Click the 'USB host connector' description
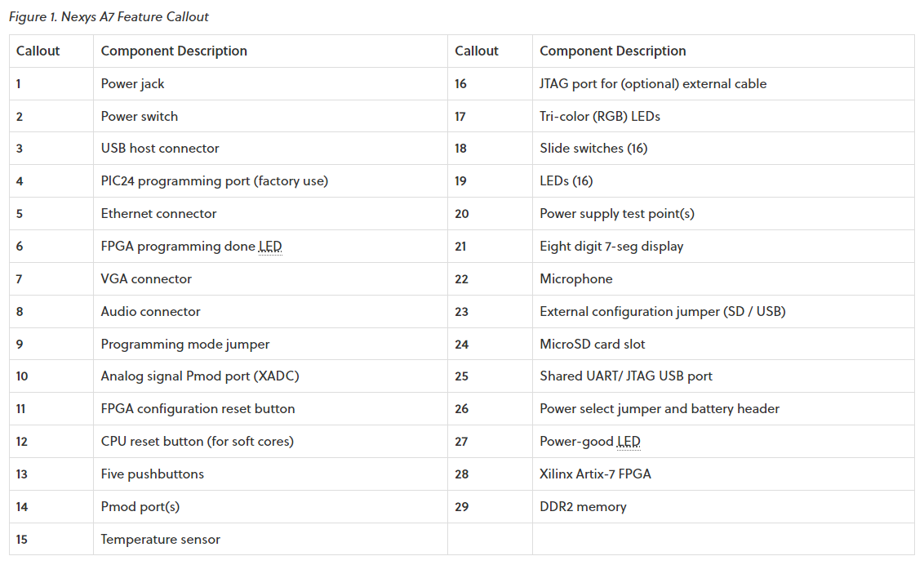924x565 pixels. tap(160, 149)
